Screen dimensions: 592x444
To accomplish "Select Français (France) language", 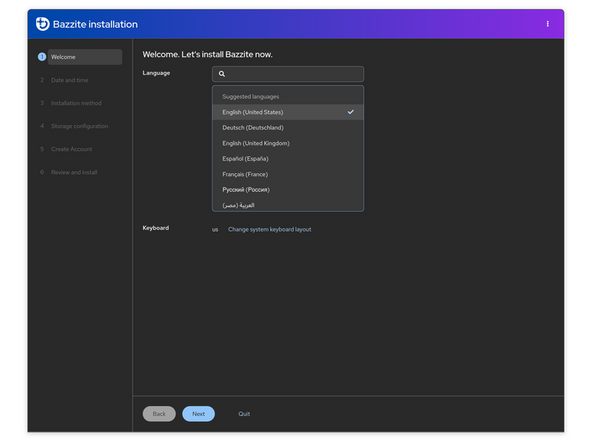I will tap(288, 174).
